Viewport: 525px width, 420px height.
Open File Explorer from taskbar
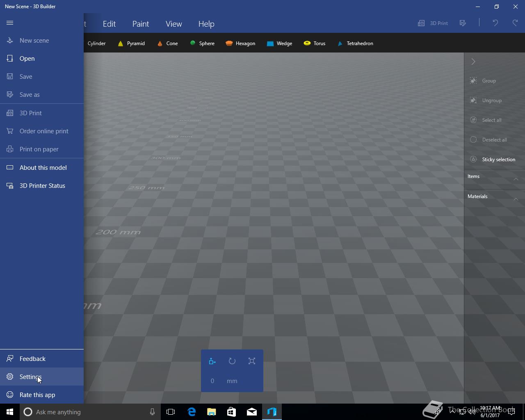click(212, 412)
